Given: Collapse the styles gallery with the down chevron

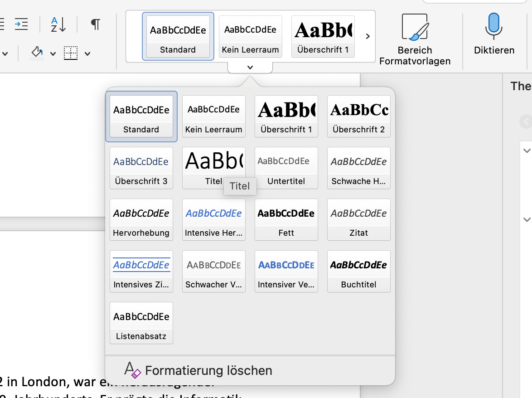Looking at the screenshot, I should pyautogui.click(x=250, y=68).
